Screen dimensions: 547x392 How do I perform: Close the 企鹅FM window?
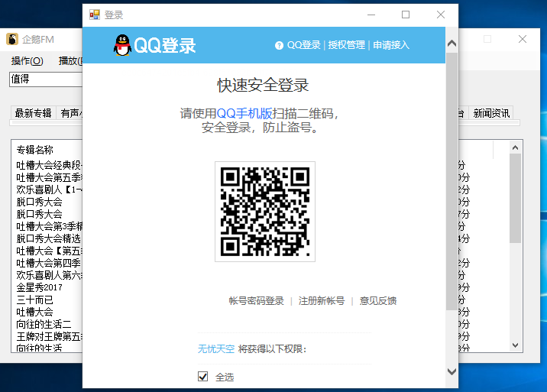523,39
